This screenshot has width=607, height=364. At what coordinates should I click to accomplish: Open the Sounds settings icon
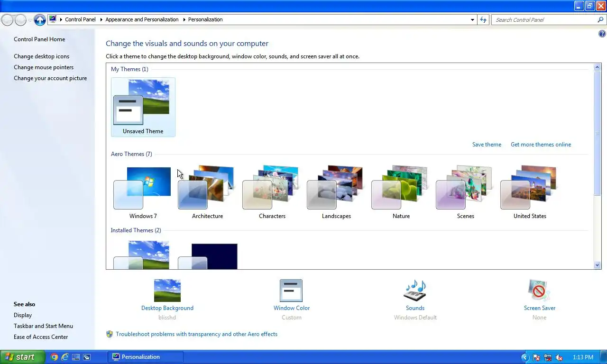pos(415,291)
